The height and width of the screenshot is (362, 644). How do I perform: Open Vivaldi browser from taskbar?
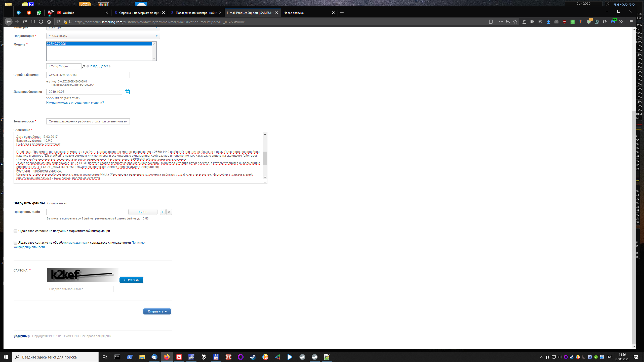(x=179, y=357)
